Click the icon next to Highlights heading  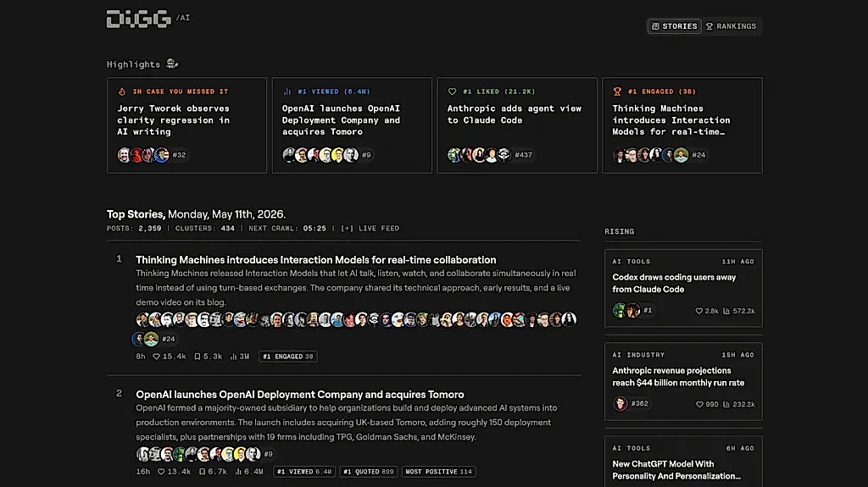tap(172, 64)
